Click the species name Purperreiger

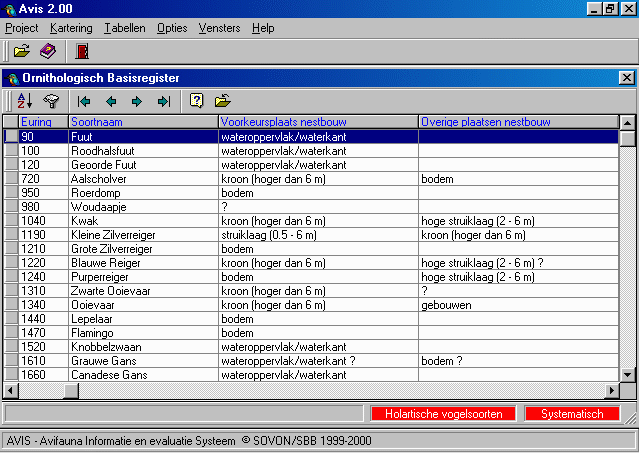click(99, 277)
